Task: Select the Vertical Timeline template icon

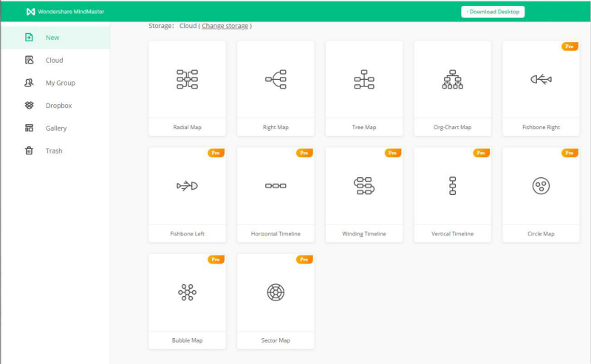Action: coord(452,186)
